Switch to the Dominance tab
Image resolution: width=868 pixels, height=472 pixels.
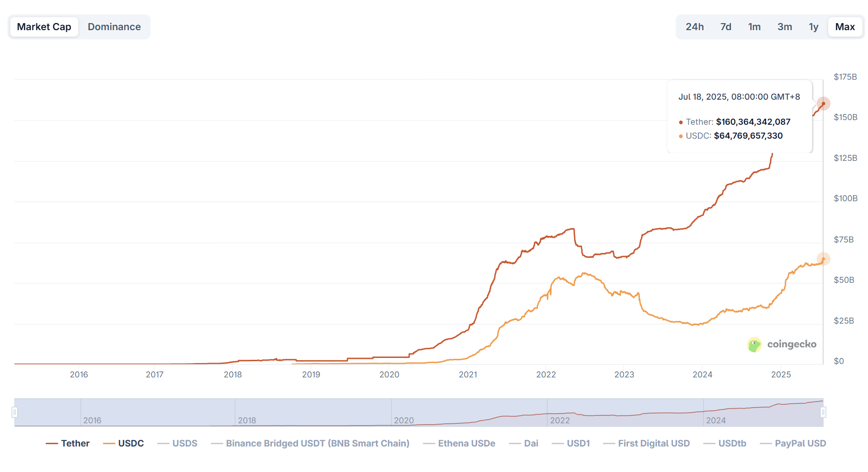pyautogui.click(x=114, y=27)
